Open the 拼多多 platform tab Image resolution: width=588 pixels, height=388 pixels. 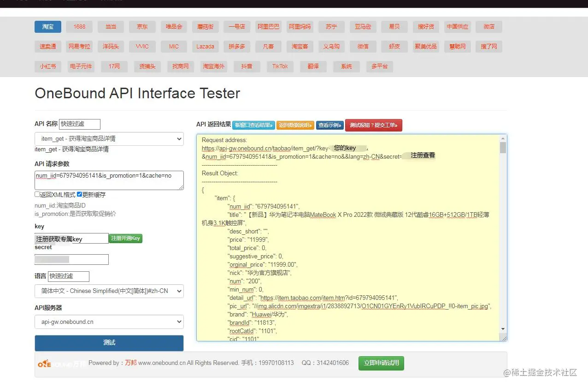(237, 47)
